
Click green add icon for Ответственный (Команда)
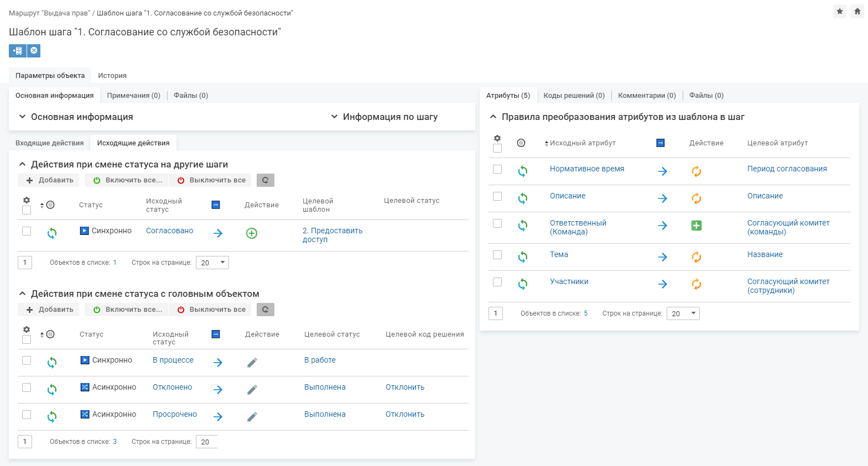[697, 226]
